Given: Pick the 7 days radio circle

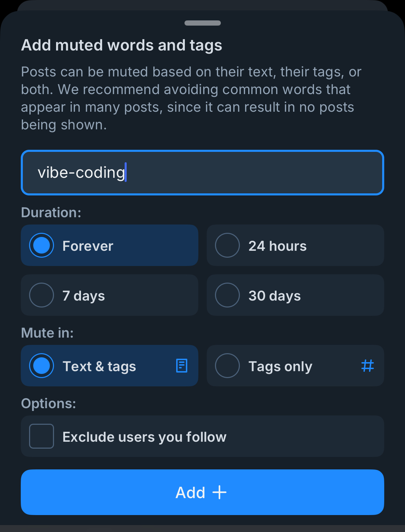Looking at the screenshot, I should [x=42, y=295].
